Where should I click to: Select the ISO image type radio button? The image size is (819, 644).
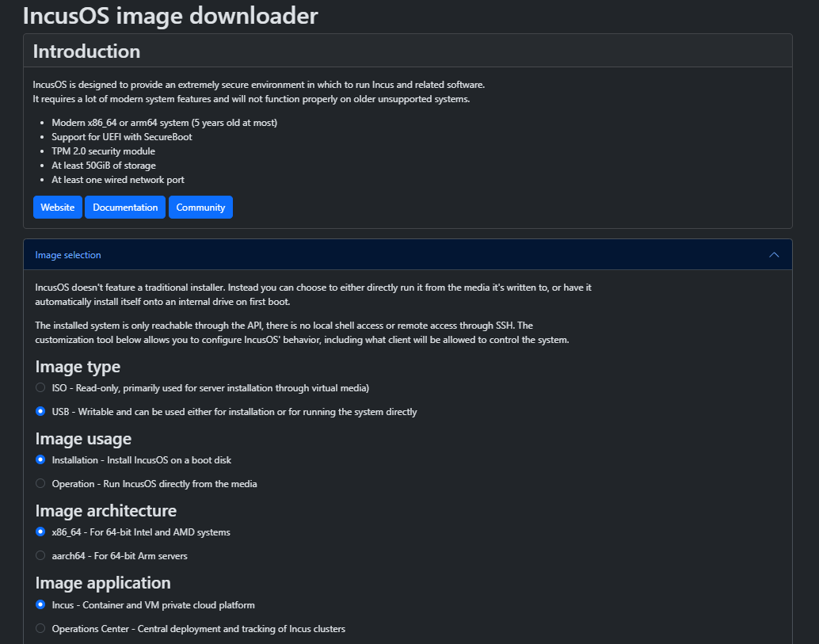pos(40,388)
